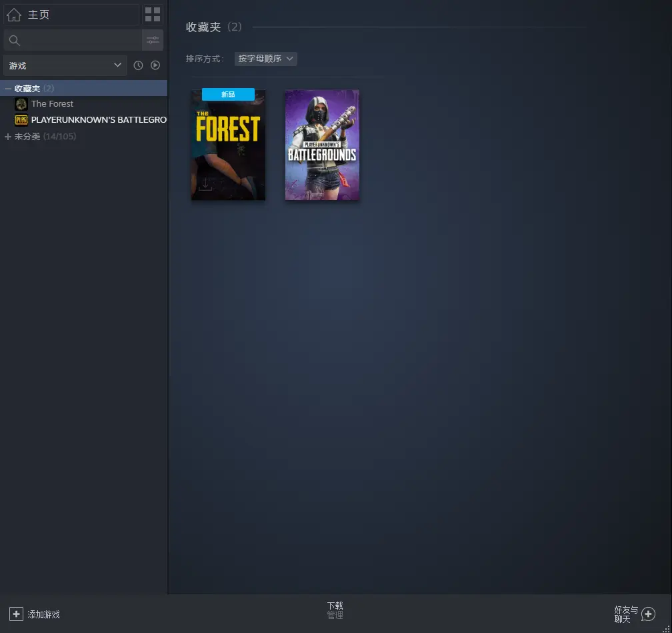The height and width of the screenshot is (633, 672).
Task: Go to the 主页 home button
Action: coord(71,15)
